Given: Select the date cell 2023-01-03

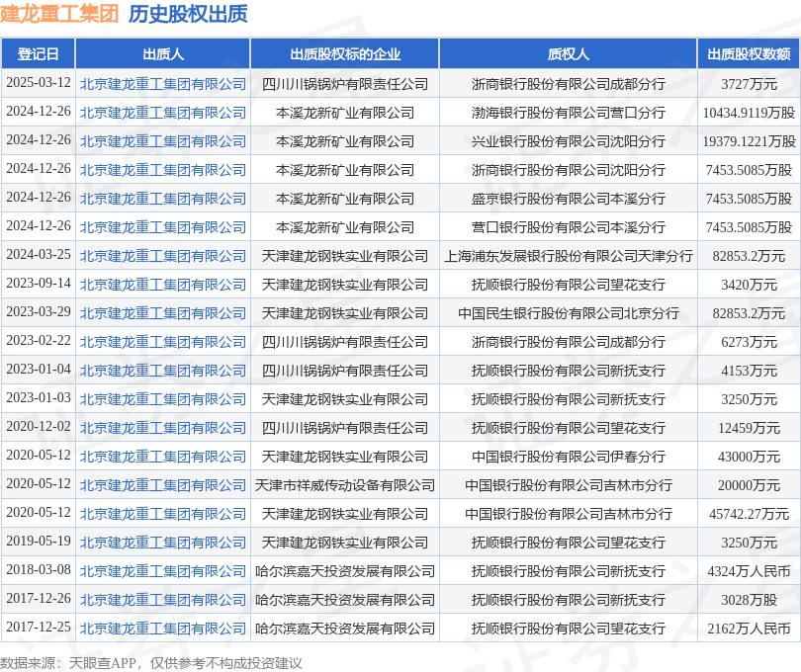Looking at the screenshot, I should coord(39,397).
